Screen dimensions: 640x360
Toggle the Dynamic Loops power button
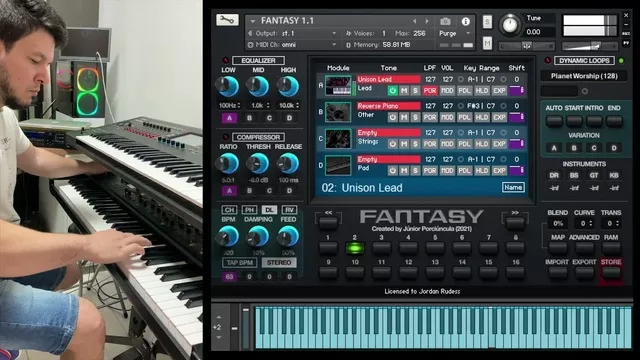pos(548,60)
